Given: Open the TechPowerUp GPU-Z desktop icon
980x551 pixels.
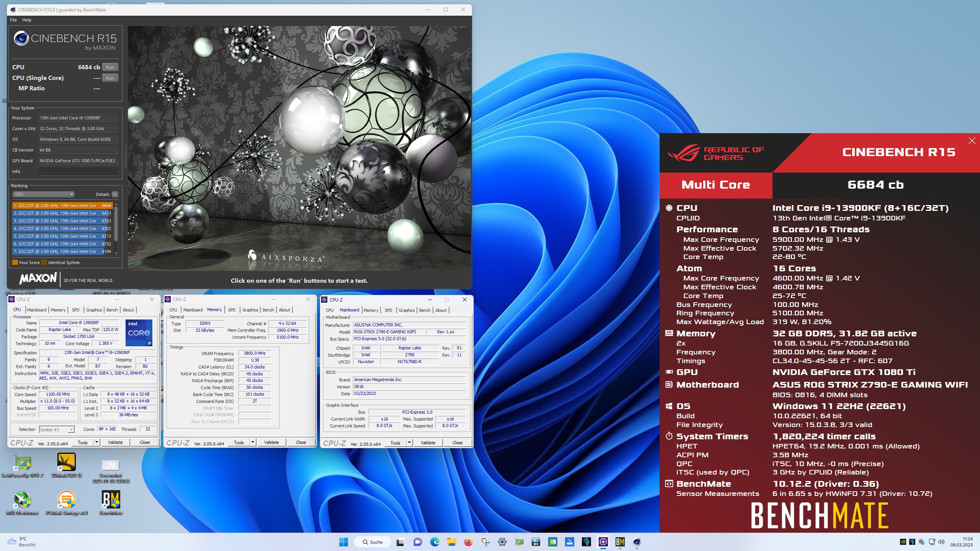Looking at the screenshot, I should click(x=22, y=466).
